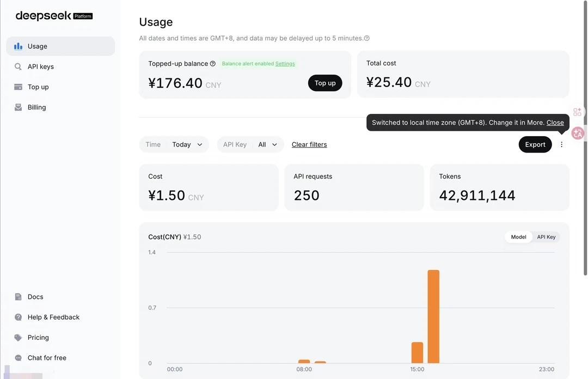This screenshot has height=379, width=588.
Task: Click the black Top up button
Action: coord(325,83)
